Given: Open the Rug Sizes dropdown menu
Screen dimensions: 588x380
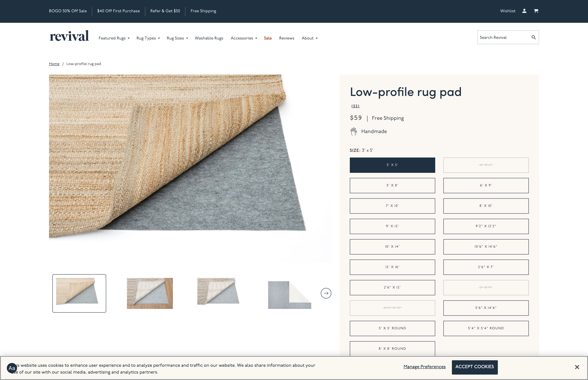Looking at the screenshot, I should (177, 38).
